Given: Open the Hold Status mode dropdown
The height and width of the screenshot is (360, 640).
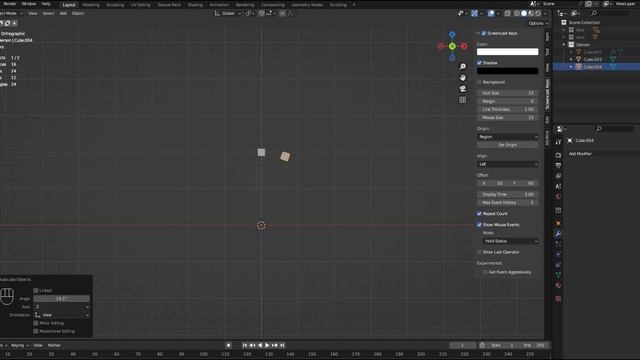Looking at the screenshot, I should [x=511, y=241].
